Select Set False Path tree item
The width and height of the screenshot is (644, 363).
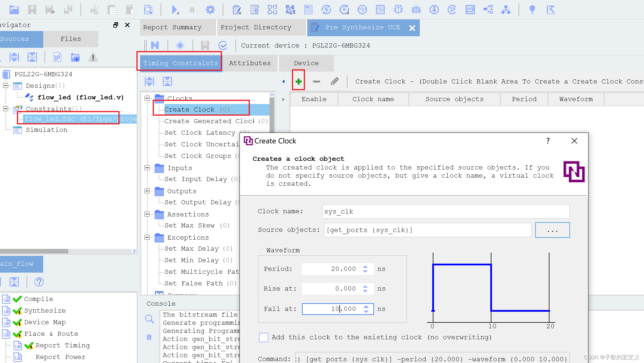(200, 283)
